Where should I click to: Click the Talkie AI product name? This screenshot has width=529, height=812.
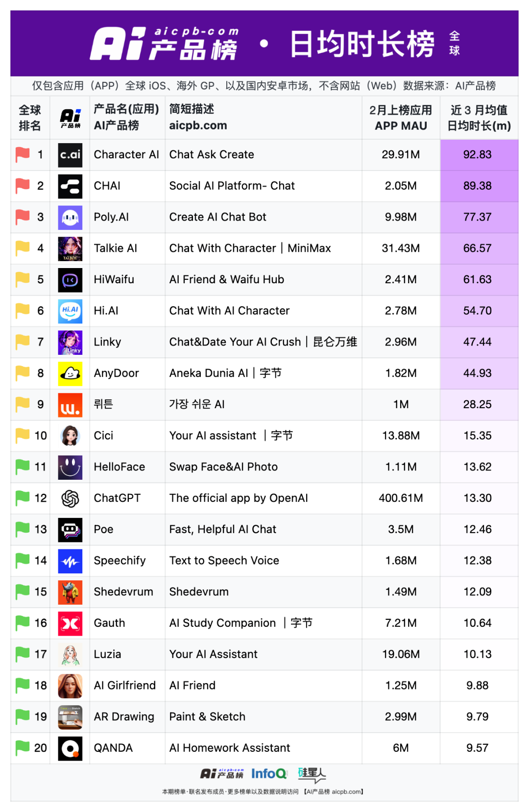click(x=116, y=248)
